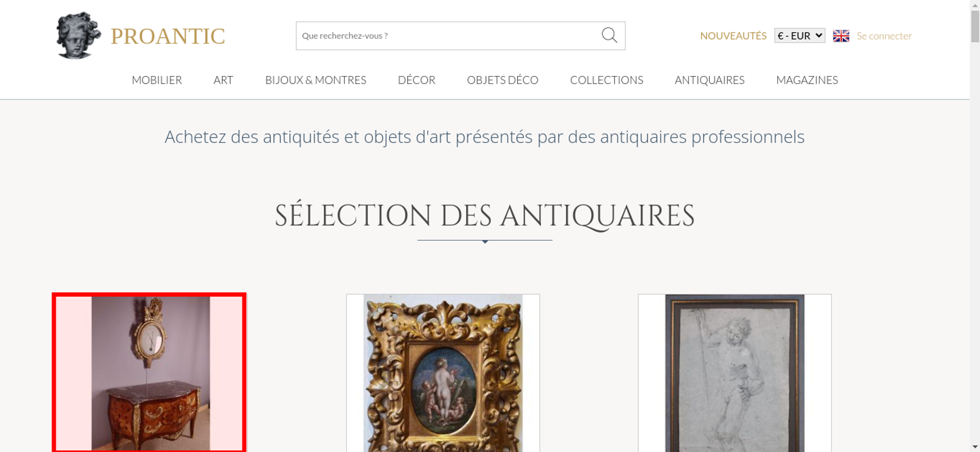Open the commode and clock thumbnail
The height and width of the screenshot is (452, 980).
[149, 373]
